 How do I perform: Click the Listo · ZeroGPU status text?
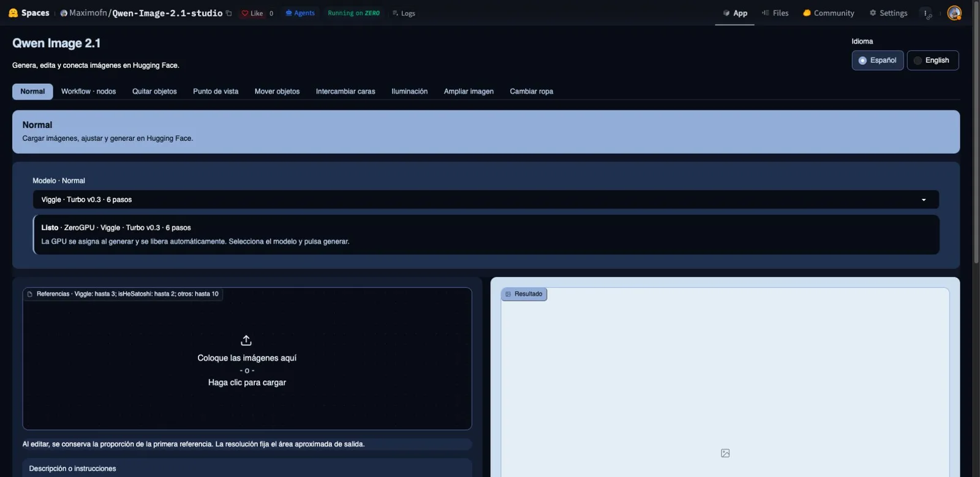click(x=116, y=227)
